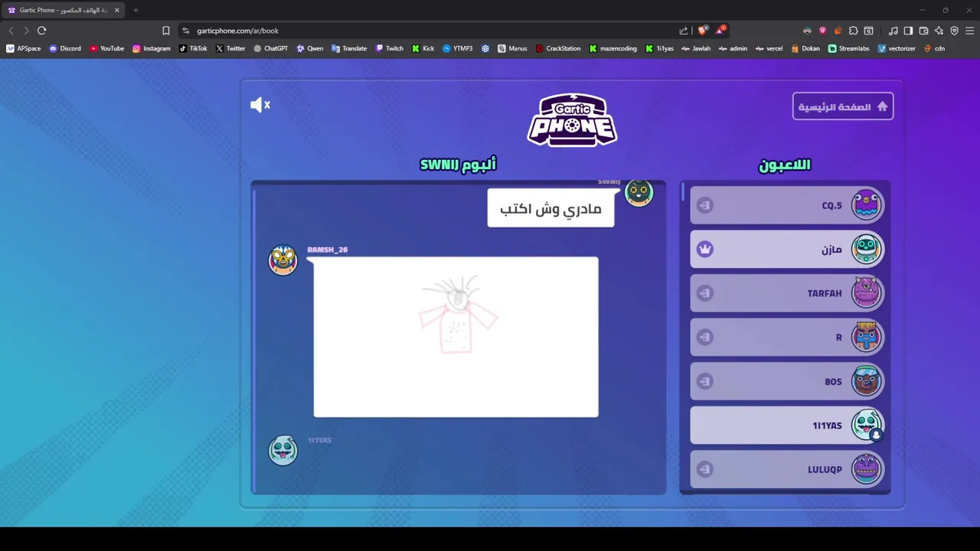Open Brave playlist music note icon
The image size is (980, 551).
pyautogui.click(x=893, y=31)
